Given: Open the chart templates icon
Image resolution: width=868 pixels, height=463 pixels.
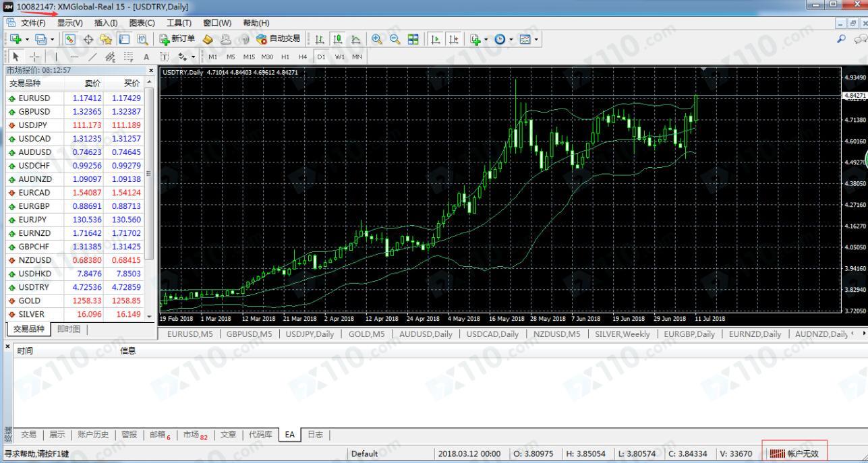Looking at the screenshot, I should click(525, 39).
